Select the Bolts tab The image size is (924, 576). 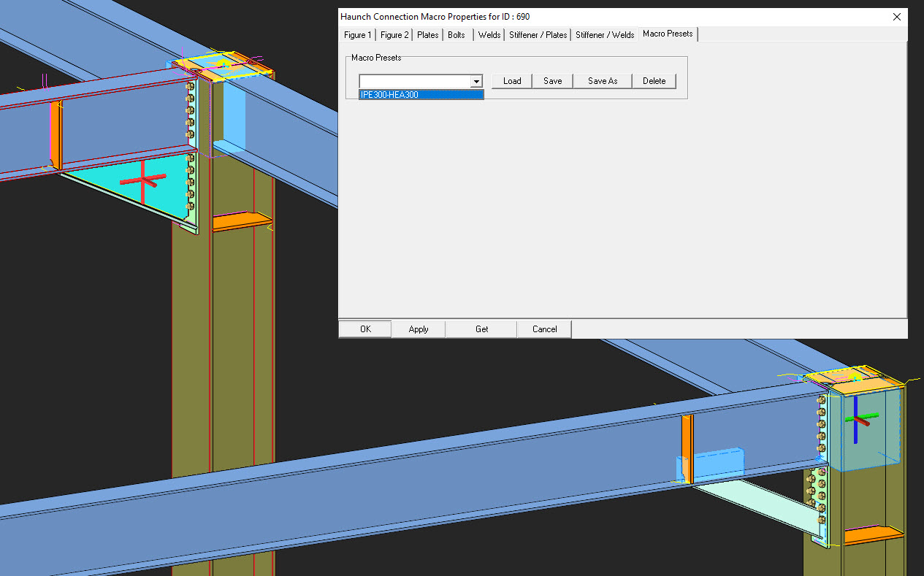[x=457, y=35]
